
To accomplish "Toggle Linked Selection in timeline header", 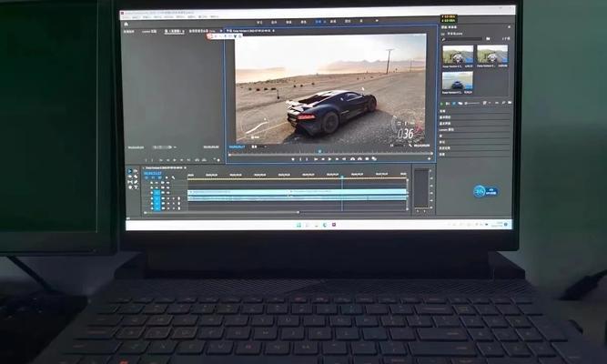I will coord(159,177).
